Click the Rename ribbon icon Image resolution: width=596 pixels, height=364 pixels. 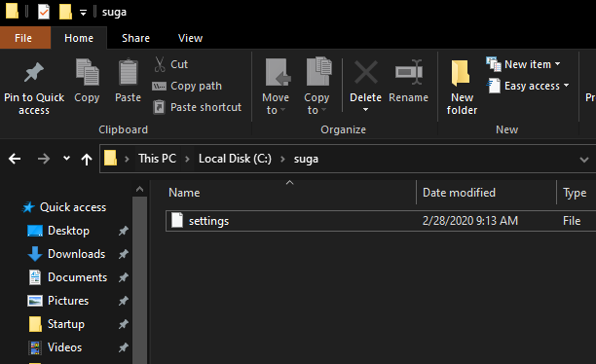(x=409, y=72)
